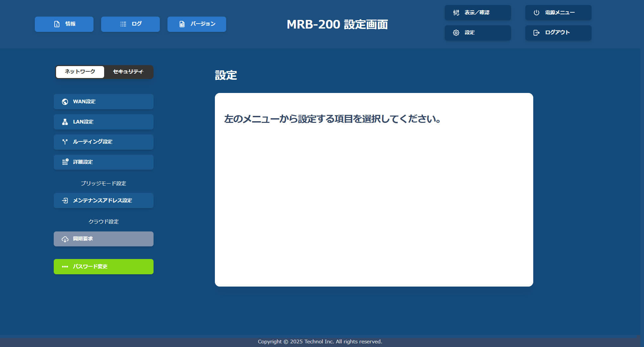Click the sliders icon beside 表示／確認

456,13
